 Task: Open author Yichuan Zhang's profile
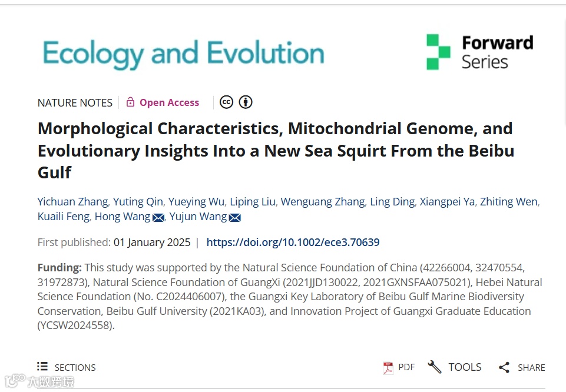pyautogui.click(x=72, y=202)
